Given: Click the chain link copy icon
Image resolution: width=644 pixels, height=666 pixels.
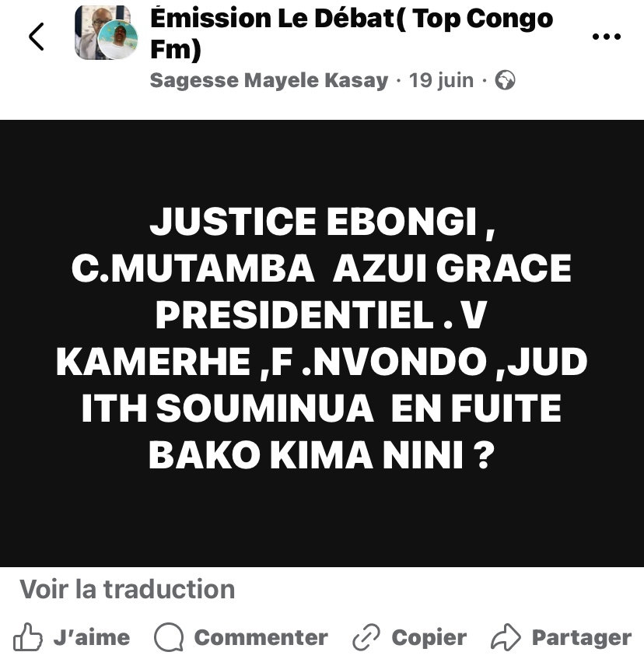Looking at the screenshot, I should [x=366, y=638].
